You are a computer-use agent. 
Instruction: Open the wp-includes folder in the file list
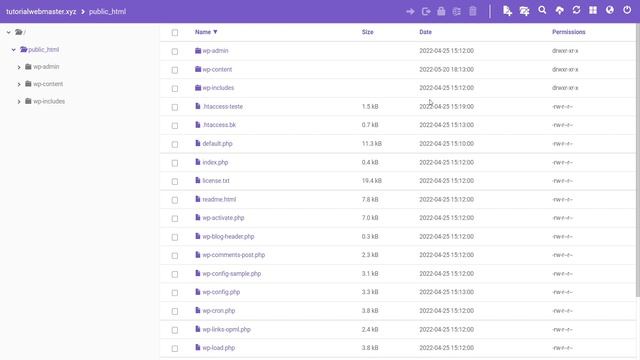218,88
